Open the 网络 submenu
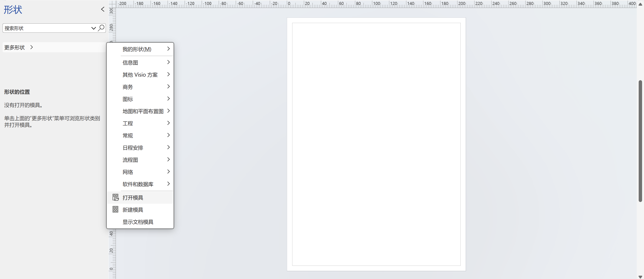644x279 pixels. tap(140, 172)
